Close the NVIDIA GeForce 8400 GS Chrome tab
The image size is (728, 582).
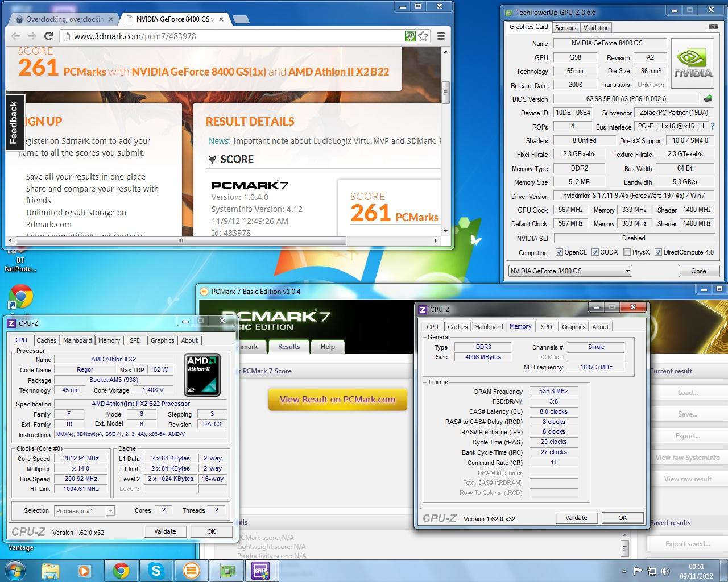pos(221,19)
